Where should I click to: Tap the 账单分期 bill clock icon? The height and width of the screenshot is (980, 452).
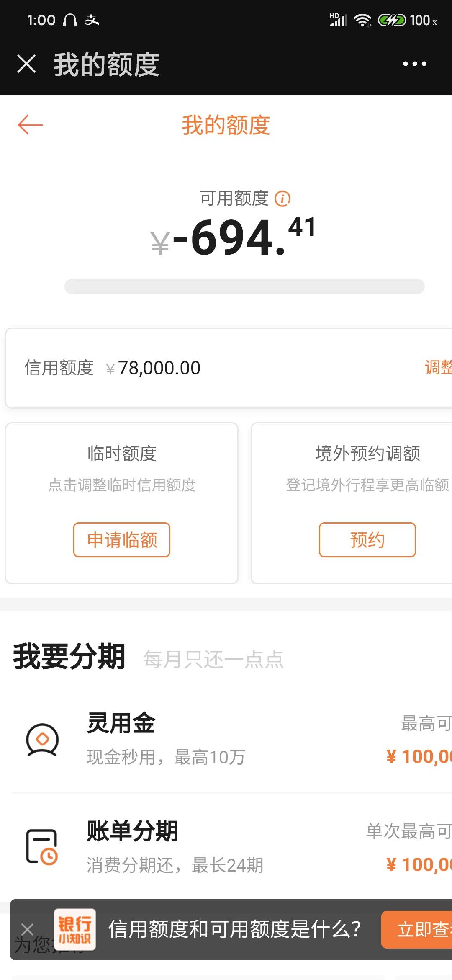(42, 847)
